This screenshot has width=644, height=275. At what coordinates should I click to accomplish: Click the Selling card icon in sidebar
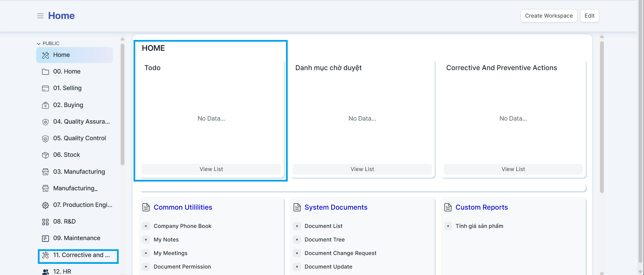(45, 88)
